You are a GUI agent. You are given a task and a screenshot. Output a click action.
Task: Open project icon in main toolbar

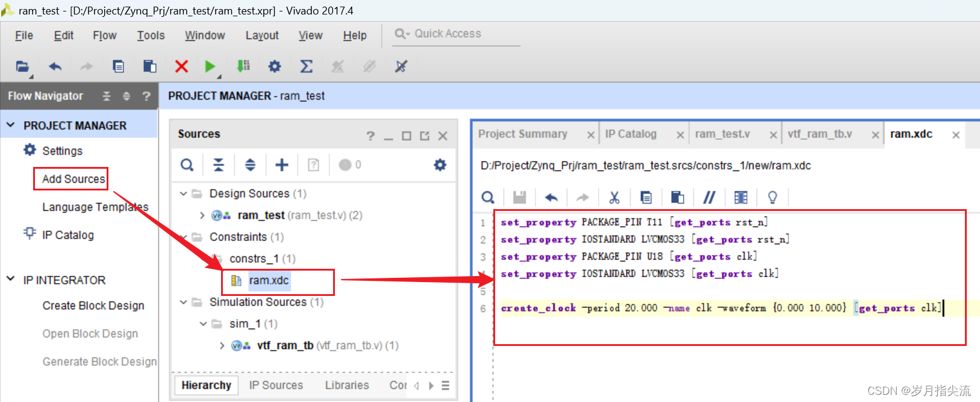tap(22, 66)
